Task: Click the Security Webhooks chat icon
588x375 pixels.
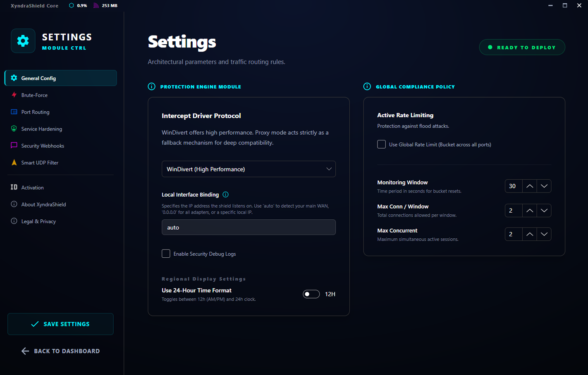Action: 14,145
